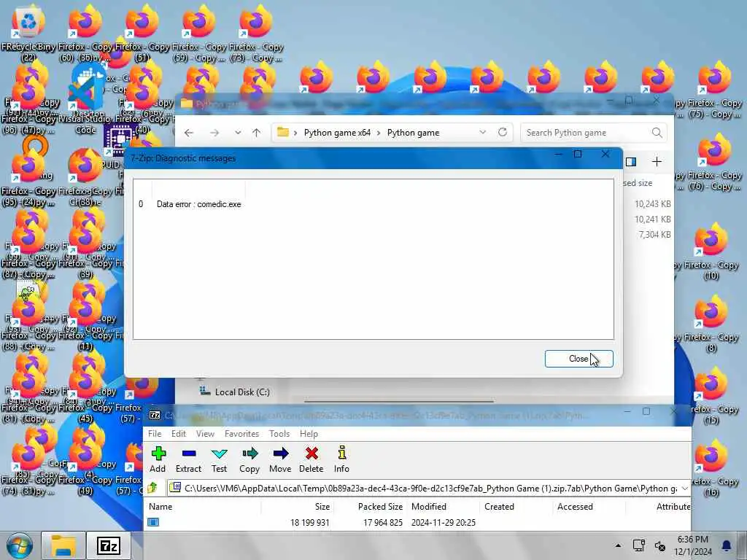
Task: Toggle the Explorer preview pane icon
Action: tap(631, 162)
